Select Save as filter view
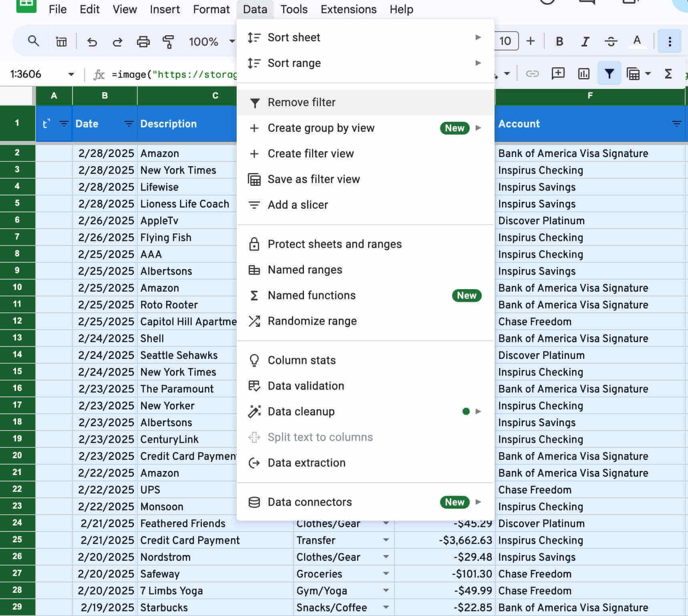The image size is (688, 616). 365,179
